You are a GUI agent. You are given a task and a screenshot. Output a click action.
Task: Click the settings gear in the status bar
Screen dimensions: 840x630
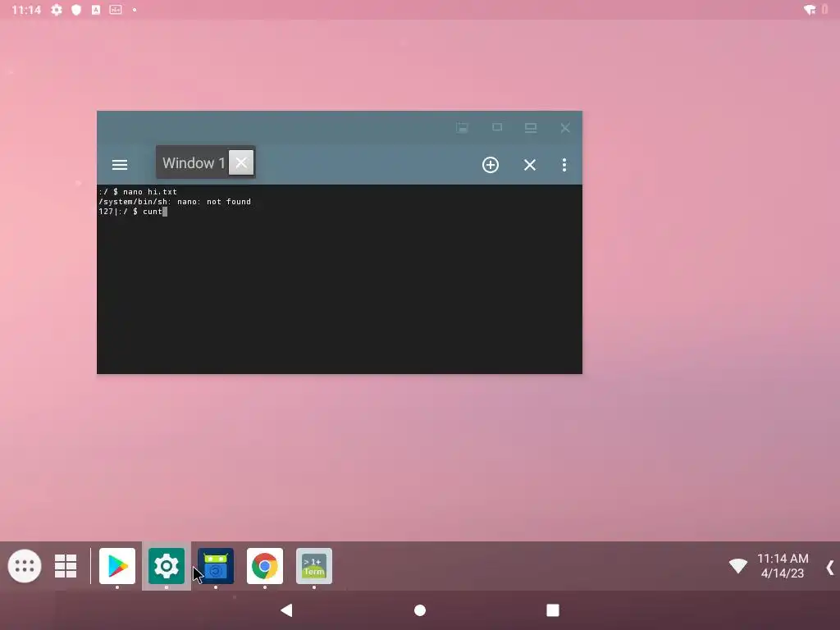point(57,10)
